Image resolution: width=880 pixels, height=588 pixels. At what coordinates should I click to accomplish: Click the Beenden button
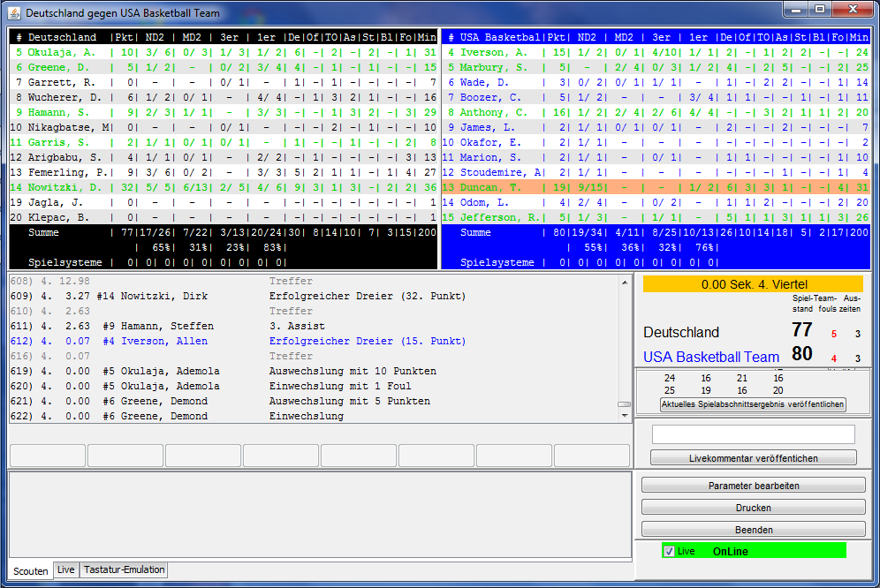coord(753,529)
